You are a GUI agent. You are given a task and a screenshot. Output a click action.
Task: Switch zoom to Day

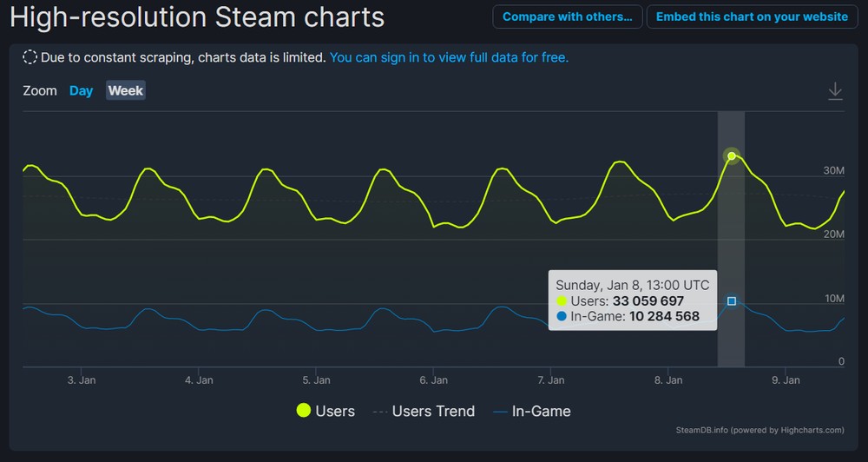(81, 90)
